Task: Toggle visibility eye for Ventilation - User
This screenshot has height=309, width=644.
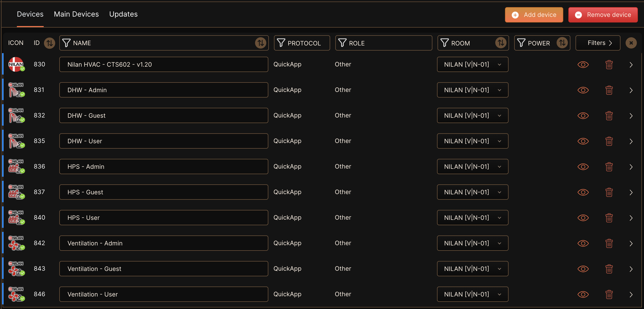Action: pos(583,294)
